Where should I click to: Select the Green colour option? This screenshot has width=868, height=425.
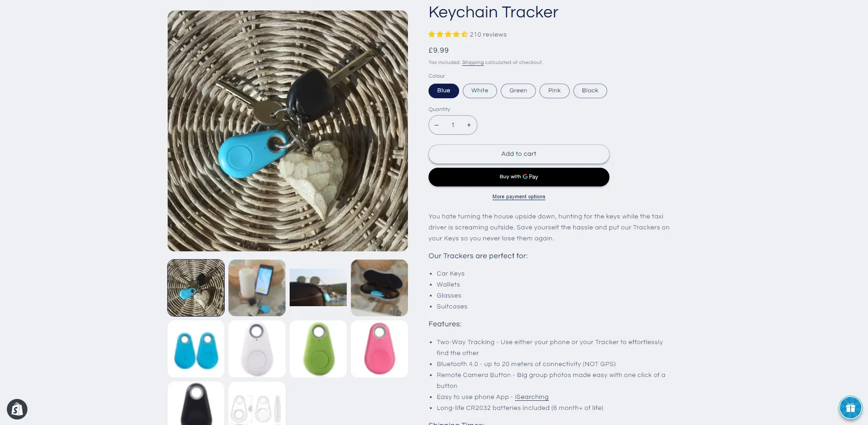point(518,90)
